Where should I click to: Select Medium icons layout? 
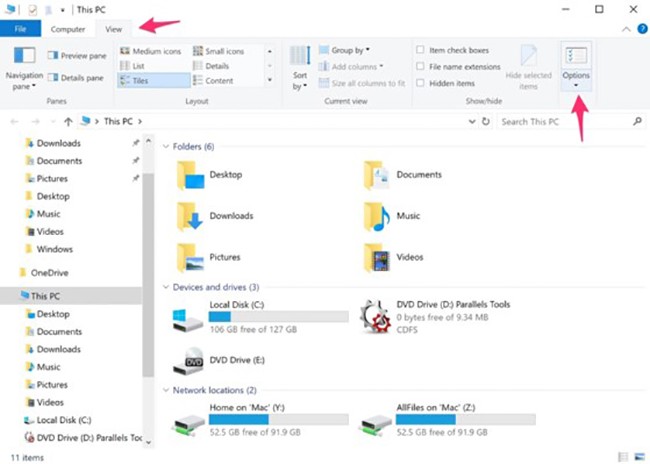(150, 51)
